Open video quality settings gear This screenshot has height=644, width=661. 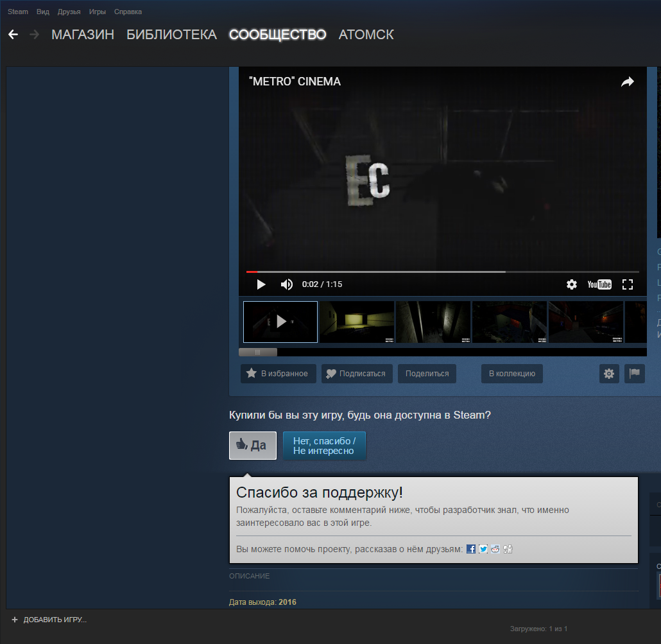pyautogui.click(x=572, y=284)
